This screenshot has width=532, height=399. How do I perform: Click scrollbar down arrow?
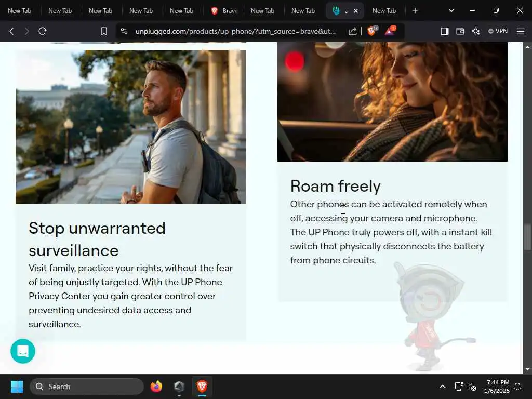pos(527,369)
